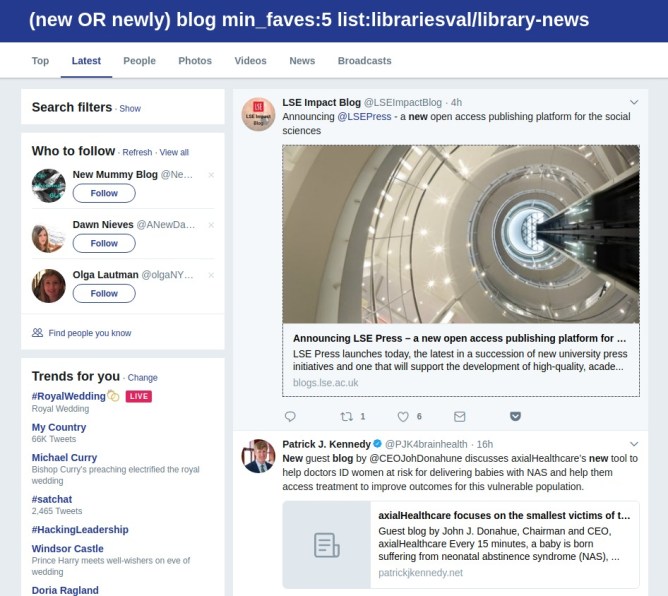Viewport: 668px width, 596px height.
Task: Click Find people you know icon
Action: tap(37, 332)
